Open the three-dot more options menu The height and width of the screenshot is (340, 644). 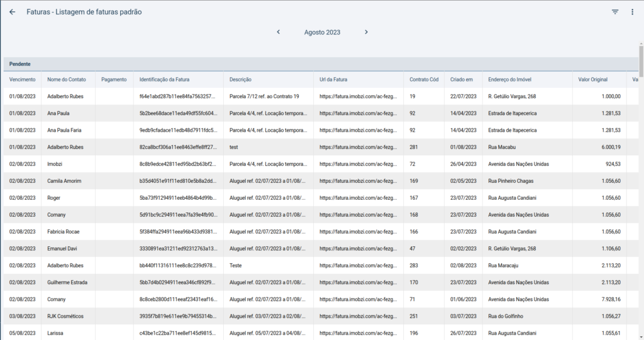coord(632,12)
